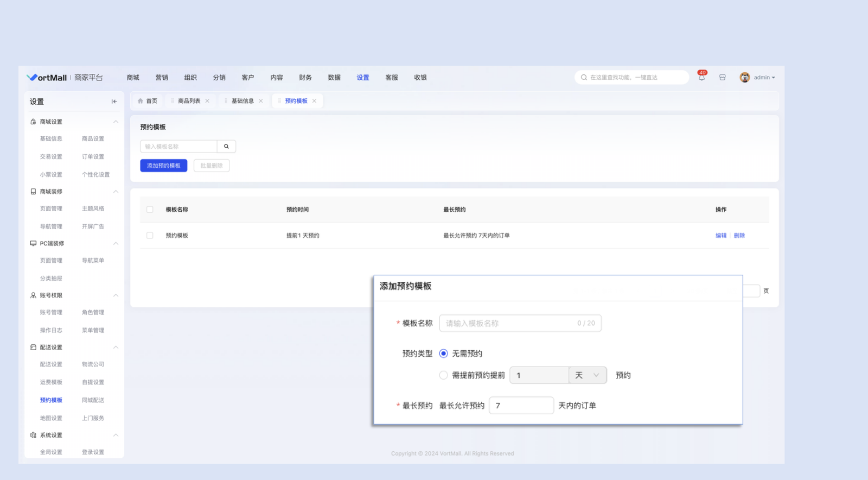
Task: Check the 预约模板 row checkbox
Action: coord(150,236)
